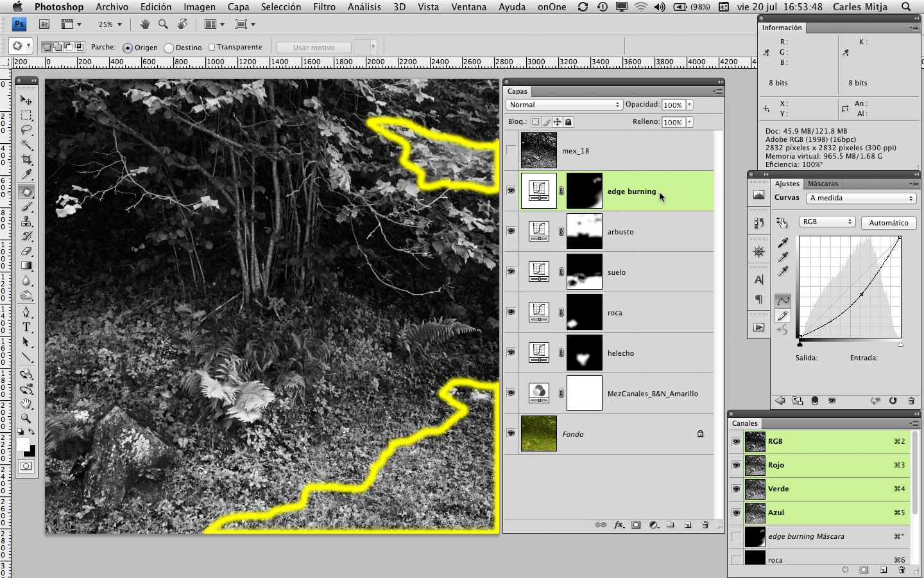Click the on-image adjustment hand tool
924x578 pixels.
782,222
